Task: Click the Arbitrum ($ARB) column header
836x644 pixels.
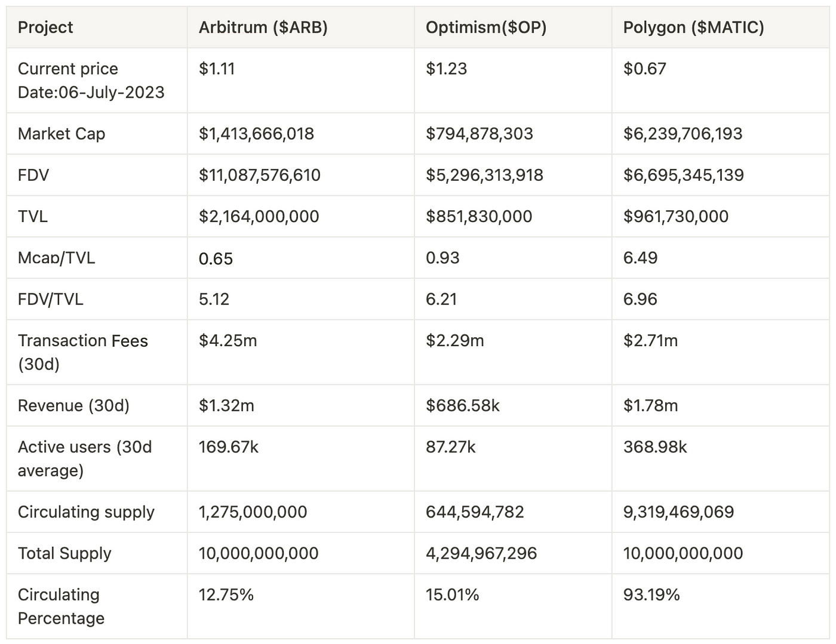Action: pos(263,27)
